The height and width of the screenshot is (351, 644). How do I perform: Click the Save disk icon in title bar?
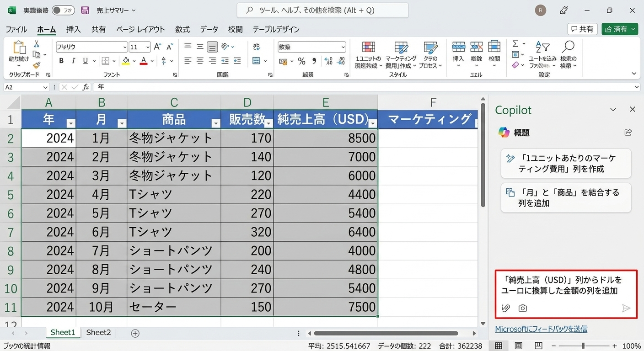(x=85, y=10)
